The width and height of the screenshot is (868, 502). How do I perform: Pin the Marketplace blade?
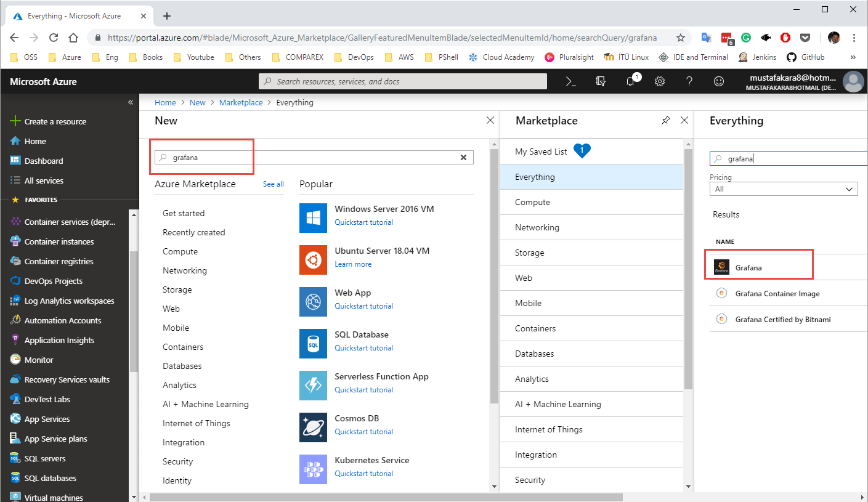[x=665, y=121]
